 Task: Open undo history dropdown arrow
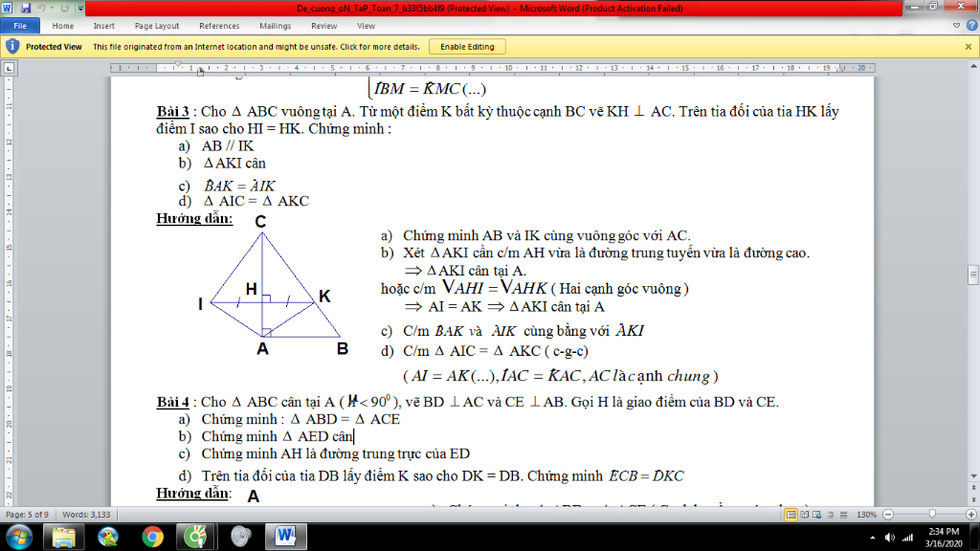52,8
